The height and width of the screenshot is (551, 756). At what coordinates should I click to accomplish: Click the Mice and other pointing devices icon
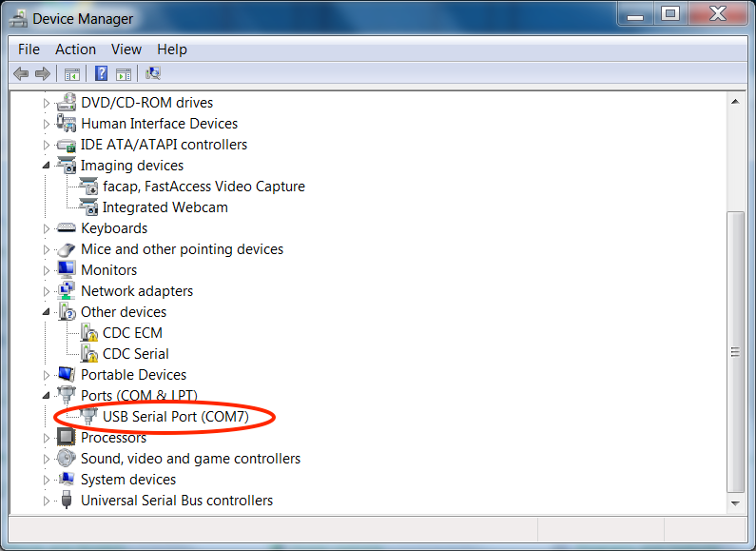[x=67, y=249]
